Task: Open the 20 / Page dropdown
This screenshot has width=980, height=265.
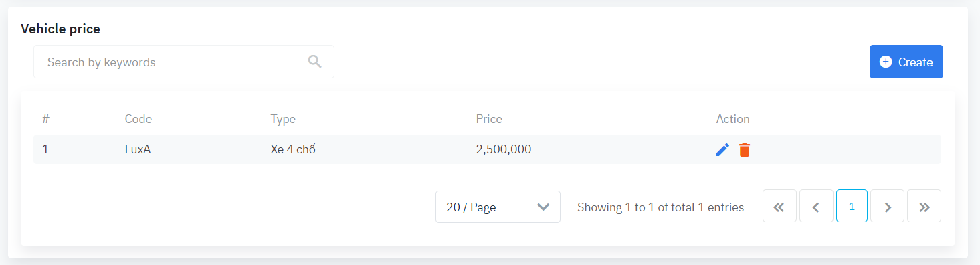Action: 498,207
